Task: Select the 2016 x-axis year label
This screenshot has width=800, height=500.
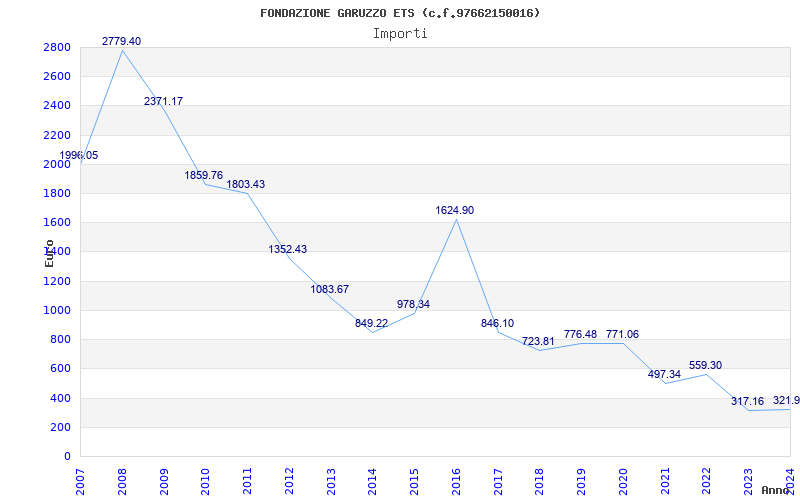Action: (x=457, y=482)
